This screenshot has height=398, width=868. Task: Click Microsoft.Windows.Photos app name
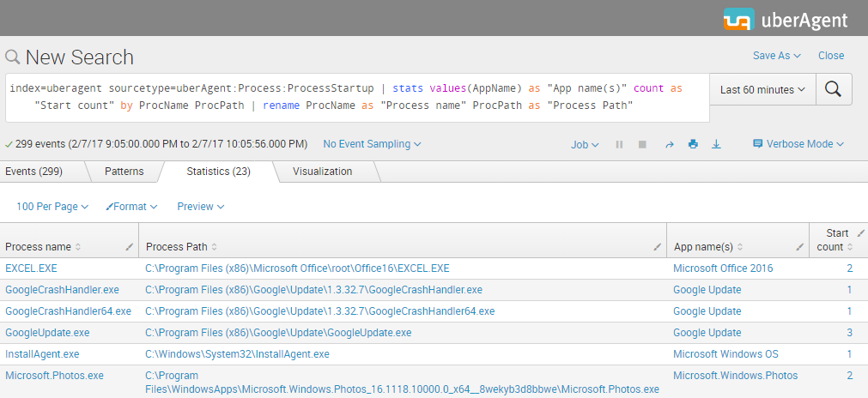coord(735,376)
